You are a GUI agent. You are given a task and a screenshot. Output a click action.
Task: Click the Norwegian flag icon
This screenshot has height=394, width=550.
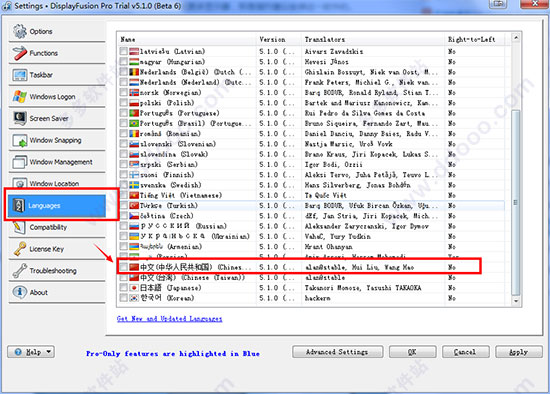(134, 93)
